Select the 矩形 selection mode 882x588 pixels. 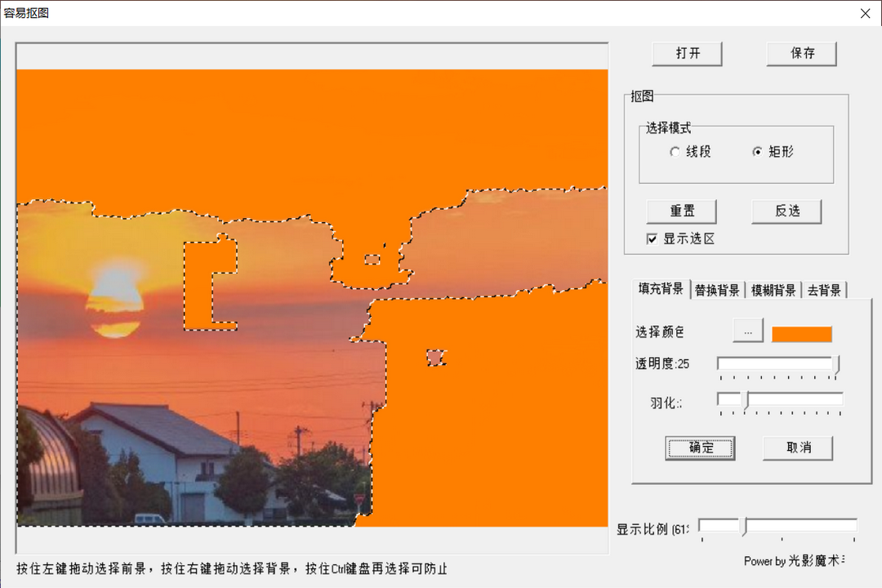pyautogui.click(x=759, y=152)
